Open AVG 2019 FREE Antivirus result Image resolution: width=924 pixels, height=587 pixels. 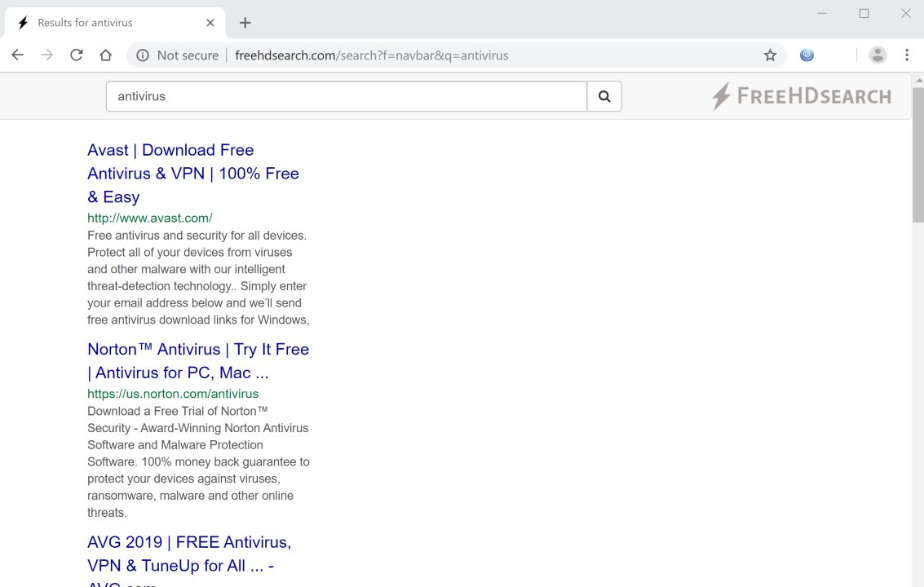[x=189, y=562]
